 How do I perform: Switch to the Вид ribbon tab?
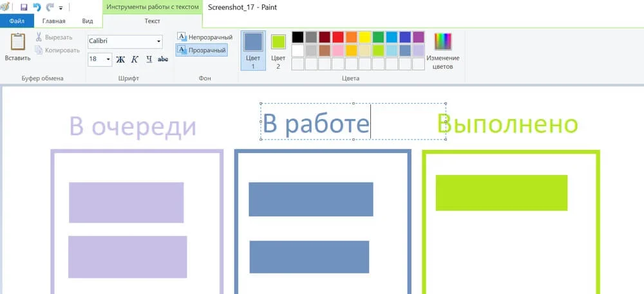88,21
